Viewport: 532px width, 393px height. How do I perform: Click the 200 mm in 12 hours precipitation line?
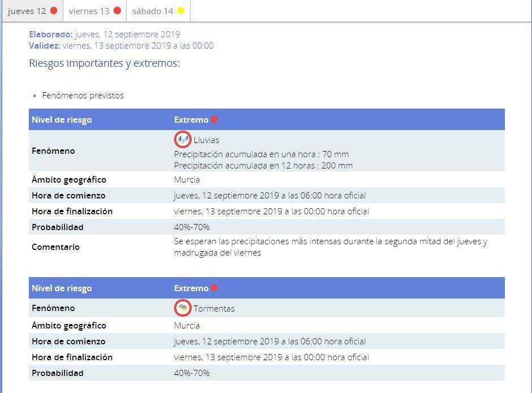coord(263,166)
